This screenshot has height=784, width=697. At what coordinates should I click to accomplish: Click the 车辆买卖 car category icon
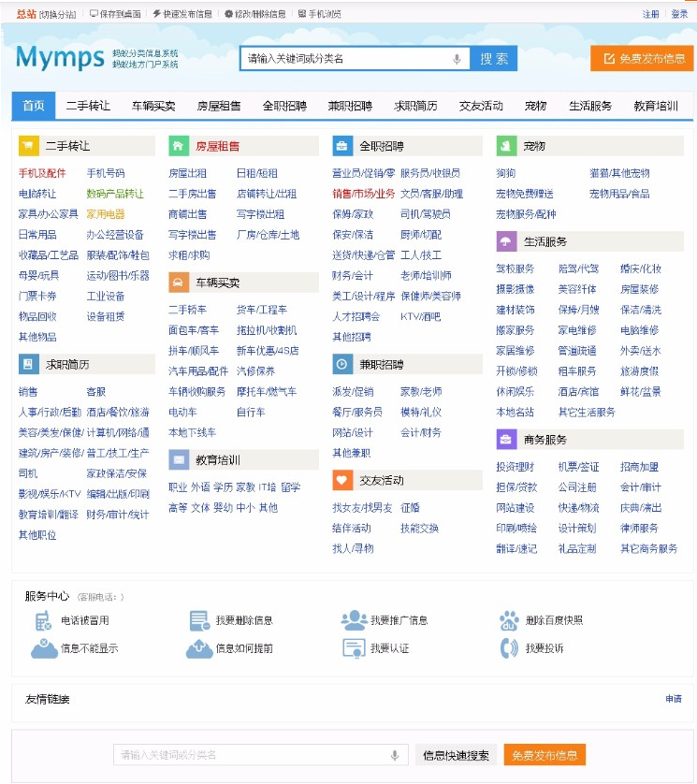point(179,283)
